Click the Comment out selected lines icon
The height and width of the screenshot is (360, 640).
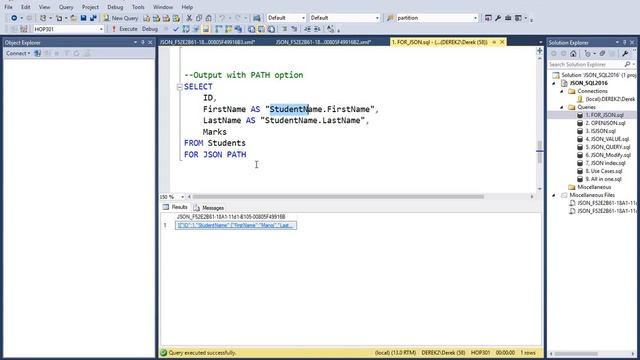pyautogui.click(x=284, y=29)
